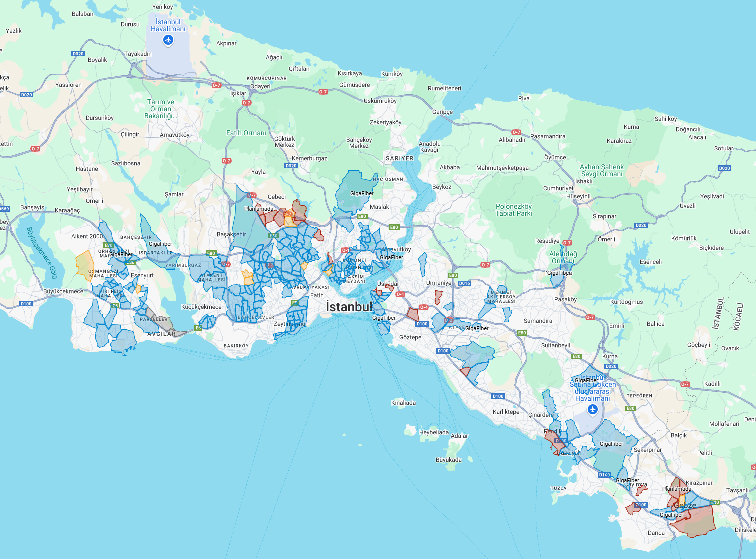Image resolution: width=756 pixels, height=559 pixels.
Task: Click the Göztepe label
Action: pos(410,337)
